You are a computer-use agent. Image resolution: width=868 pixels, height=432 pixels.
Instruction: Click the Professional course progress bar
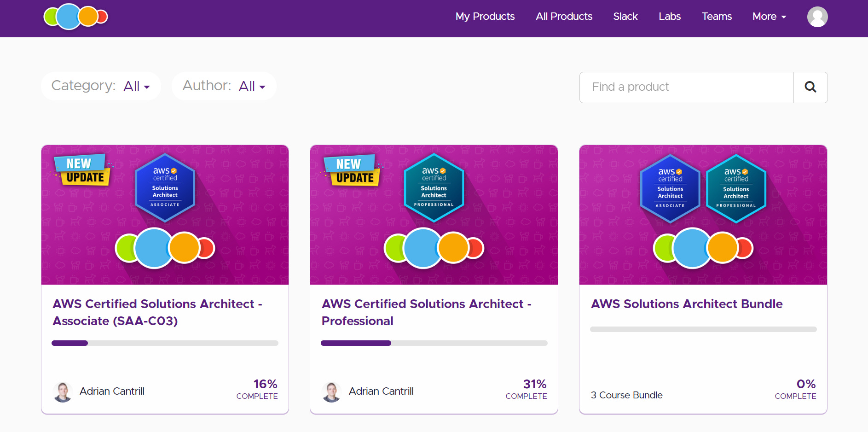pyautogui.click(x=434, y=343)
